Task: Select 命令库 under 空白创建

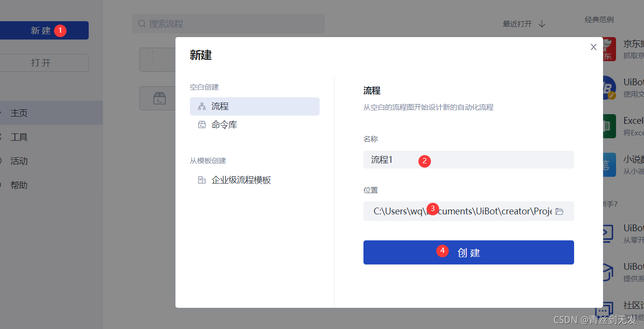Action: [x=255, y=125]
